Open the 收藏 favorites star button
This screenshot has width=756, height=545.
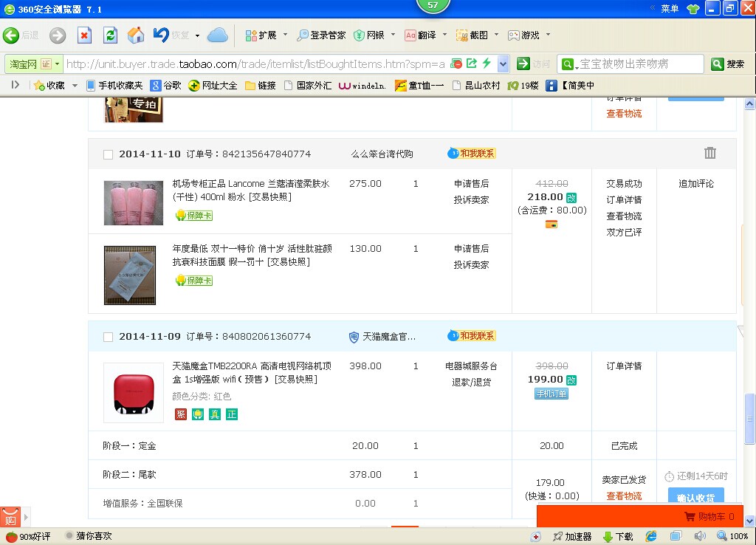pos(49,86)
